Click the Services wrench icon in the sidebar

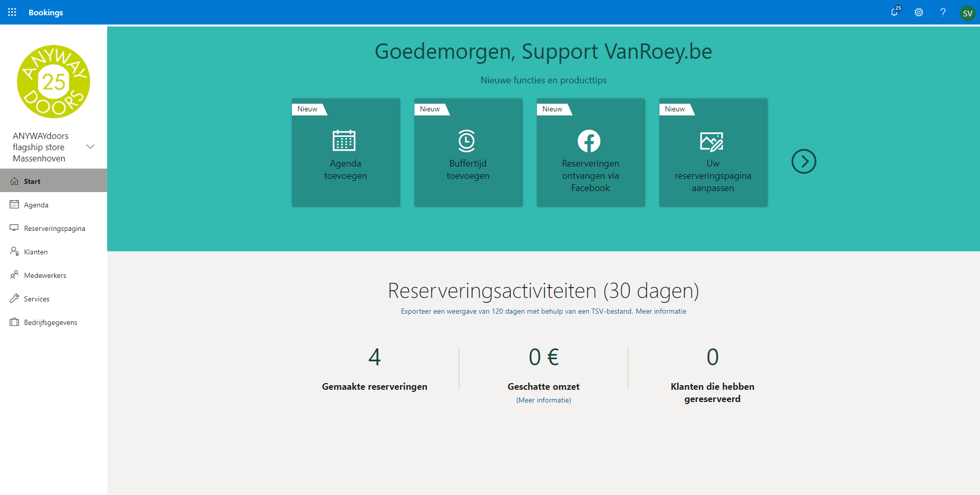(14, 298)
